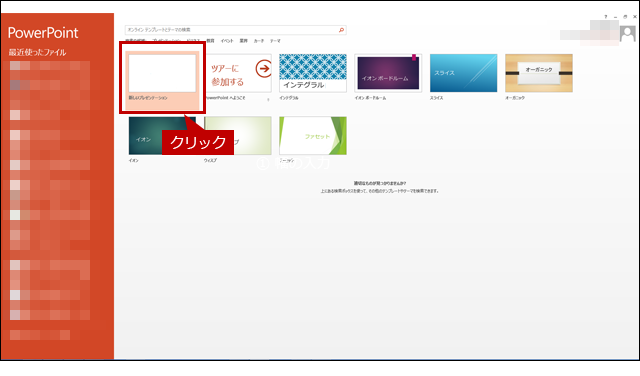Open the user account avatar icon
Viewport: 640px width, 376px height.
pyautogui.click(x=627, y=33)
